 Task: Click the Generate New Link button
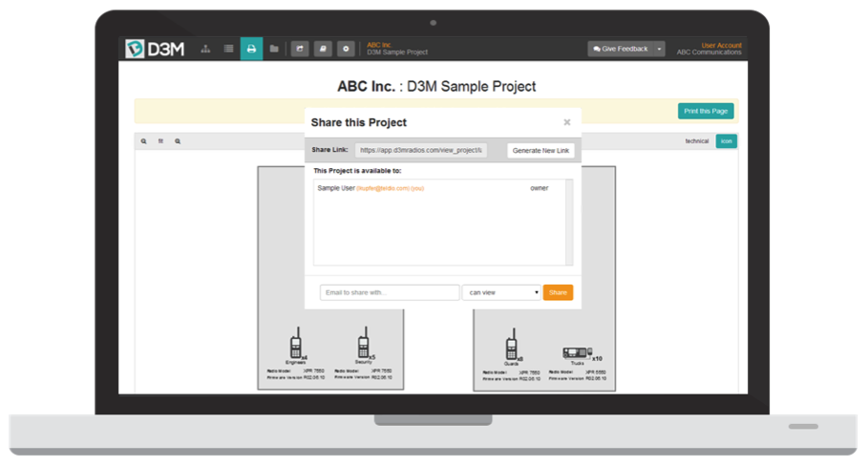coord(540,151)
